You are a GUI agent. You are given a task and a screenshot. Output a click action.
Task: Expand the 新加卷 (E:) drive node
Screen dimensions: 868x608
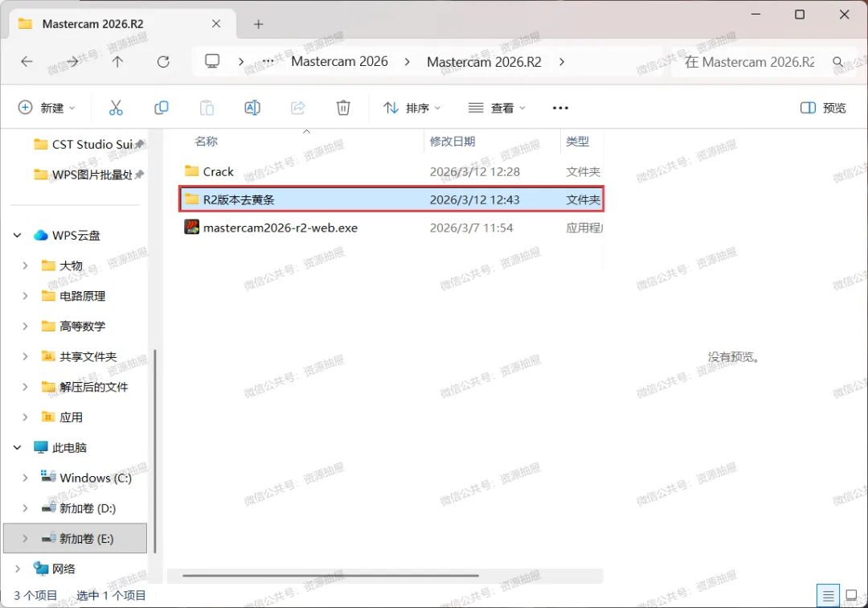tap(25, 538)
